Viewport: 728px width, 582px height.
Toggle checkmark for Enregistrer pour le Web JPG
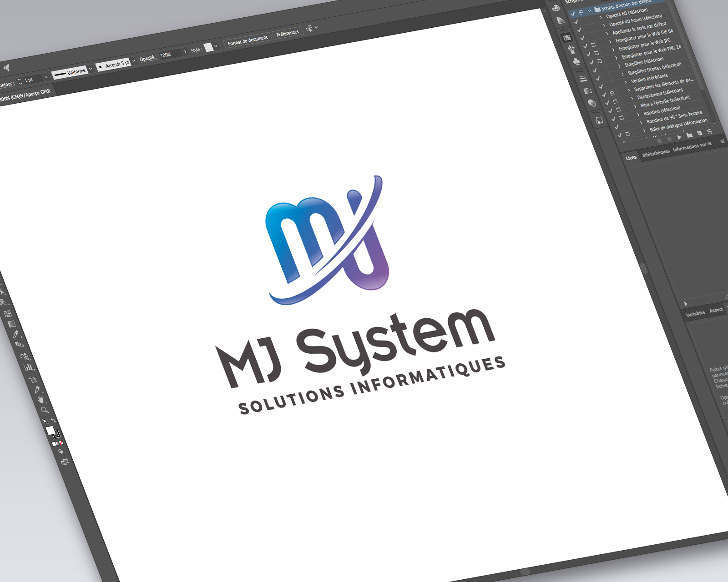[x=588, y=54]
